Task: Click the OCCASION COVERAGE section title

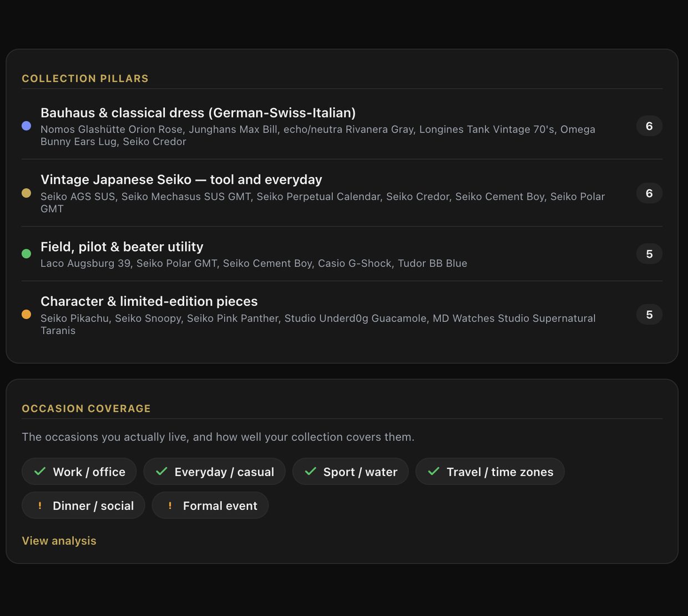Action: pyautogui.click(x=86, y=408)
